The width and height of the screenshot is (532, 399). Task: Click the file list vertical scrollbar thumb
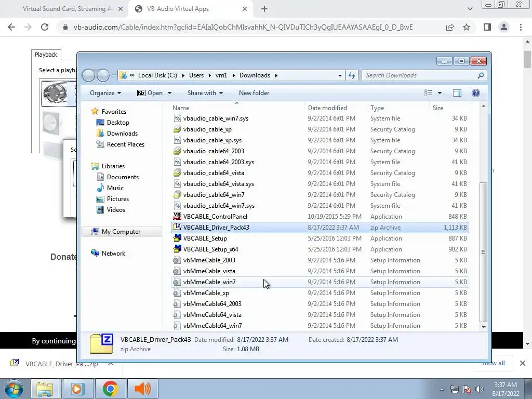coord(483,252)
